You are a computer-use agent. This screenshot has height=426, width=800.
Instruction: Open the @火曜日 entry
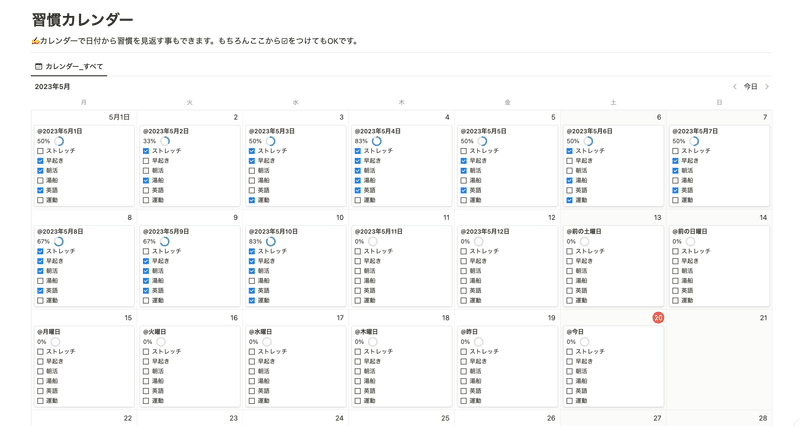[155, 332]
